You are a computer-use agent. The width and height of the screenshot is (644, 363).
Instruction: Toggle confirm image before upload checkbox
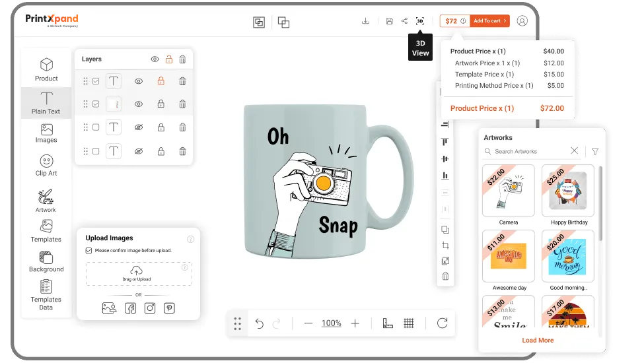(x=89, y=251)
